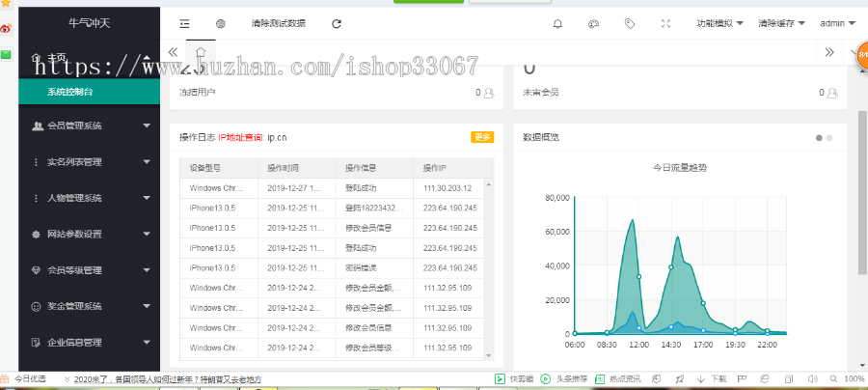Select the first carousel dot in 数据概览
The height and width of the screenshot is (390, 868).
819,138
